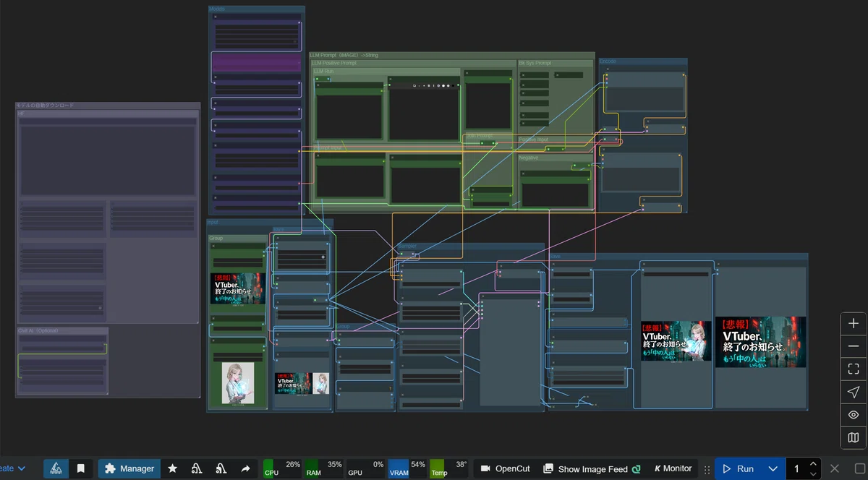Open the bookmark icon in bottom toolbar
This screenshot has width=868, height=480.
(81, 468)
